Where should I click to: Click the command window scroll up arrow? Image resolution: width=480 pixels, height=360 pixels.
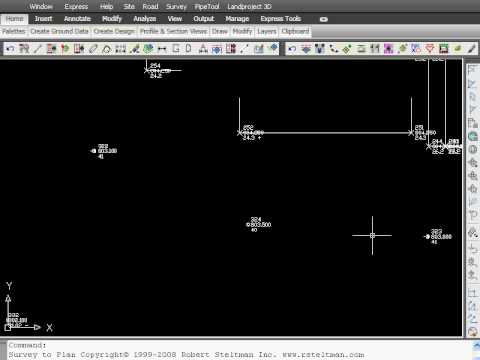point(476,346)
